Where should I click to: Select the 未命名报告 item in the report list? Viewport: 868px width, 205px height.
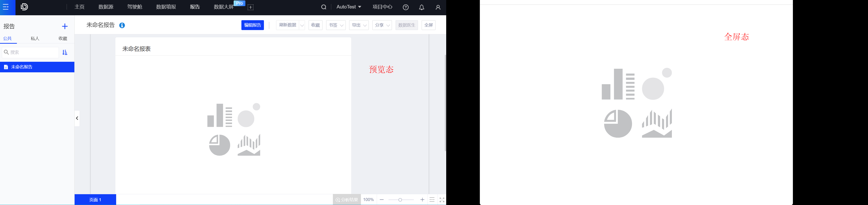click(x=37, y=67)
